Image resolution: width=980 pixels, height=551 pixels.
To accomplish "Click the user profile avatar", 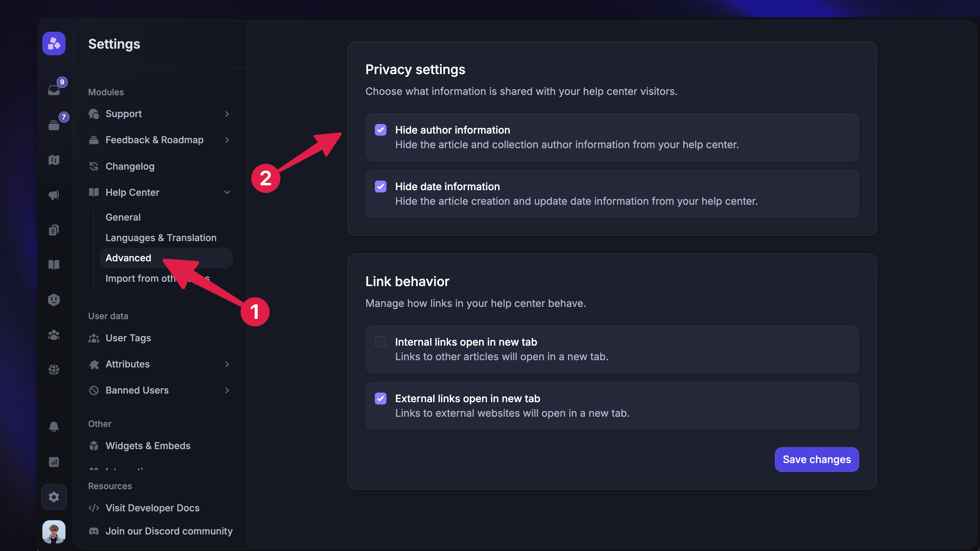I will click(x=54, y=531).
